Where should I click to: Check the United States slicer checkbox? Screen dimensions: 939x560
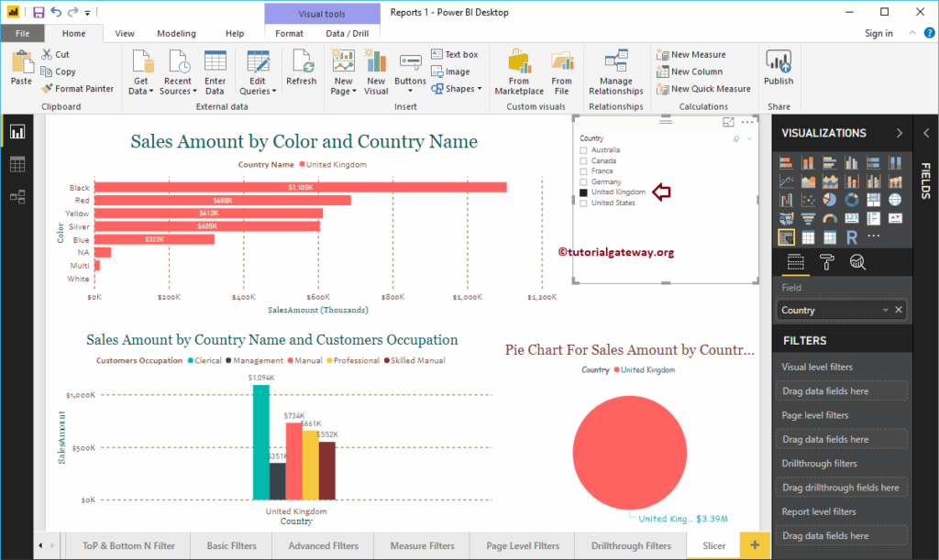(583, 203)
